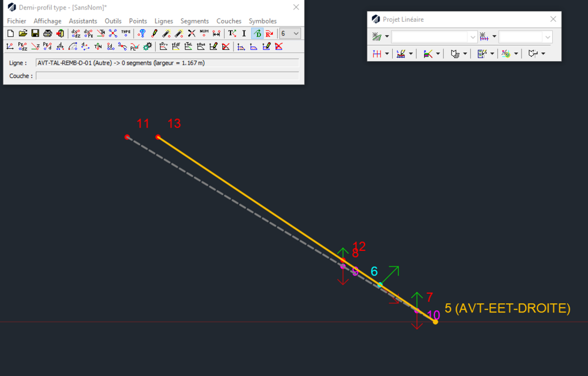Screen dimensions: 588x376
Task: Click the point info question mark icon
Action: [x=141, y=33]
